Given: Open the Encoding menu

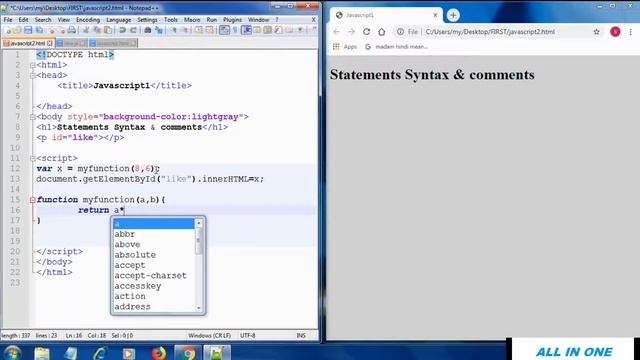Looking at the screenshot, I should (x=88, y=20).
